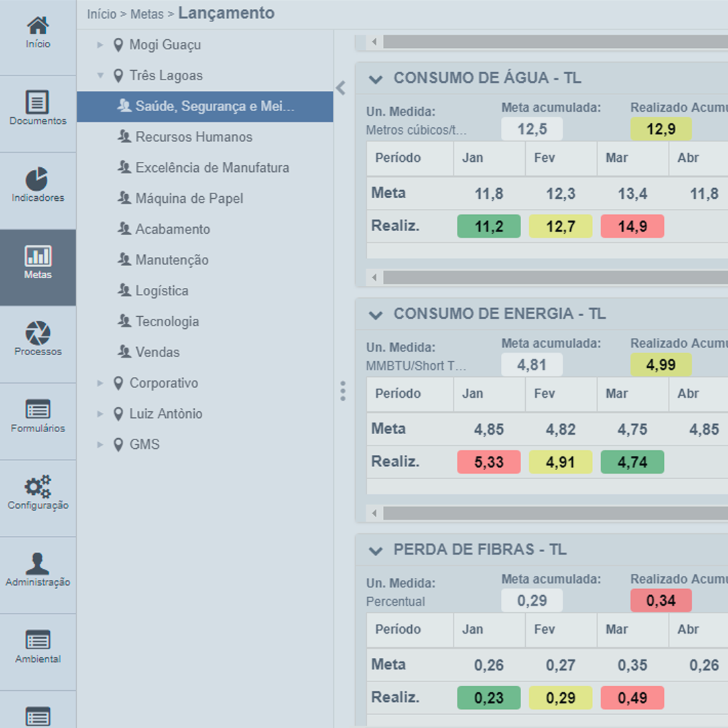Open the Formulários list icon
Viewport: 728px width, 728px height.
[x=38, y=409]
